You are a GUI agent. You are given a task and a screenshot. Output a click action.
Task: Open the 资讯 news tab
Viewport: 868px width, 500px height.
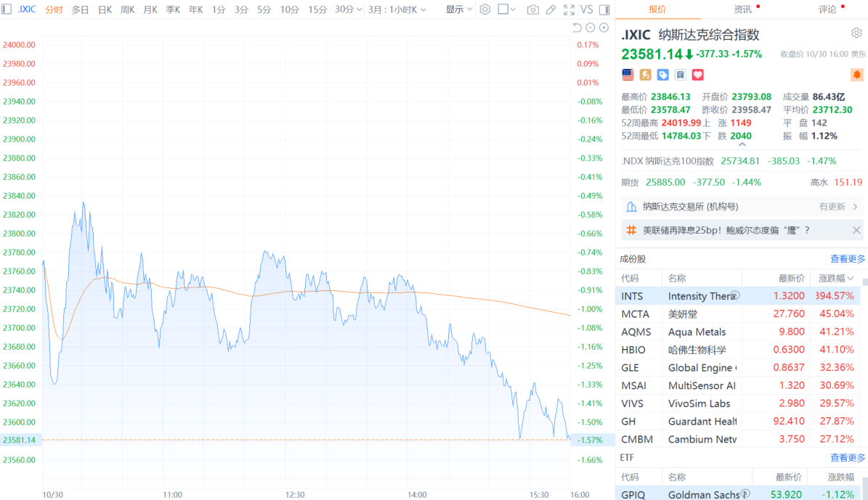click(x=742, y=9)
